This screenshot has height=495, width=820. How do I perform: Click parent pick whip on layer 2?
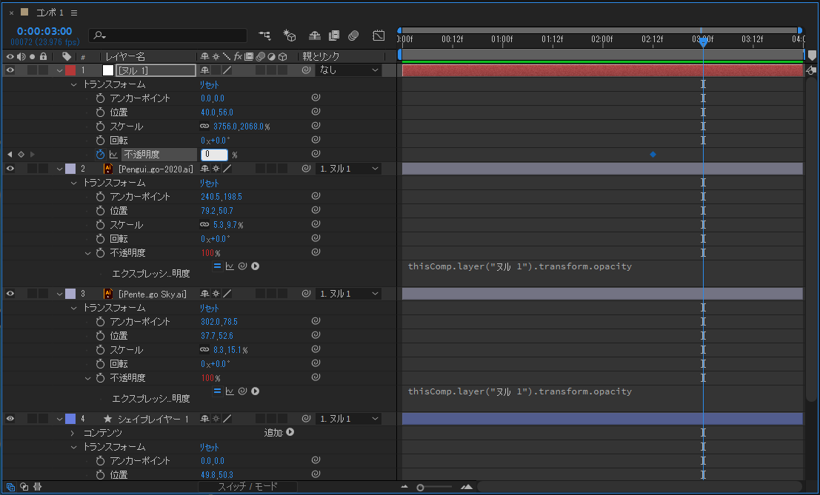point(306,168)
